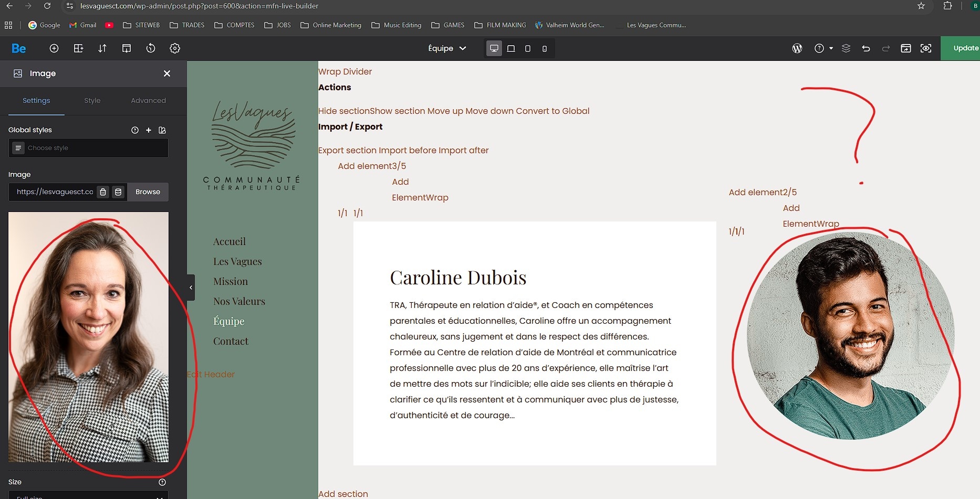The image size is (980, 499).
Task: Open the navigator layers icon
Action: coord(846,48)
